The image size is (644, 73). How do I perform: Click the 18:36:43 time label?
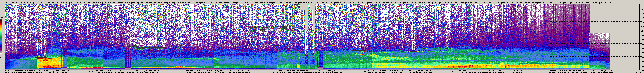tap(527, 2)
